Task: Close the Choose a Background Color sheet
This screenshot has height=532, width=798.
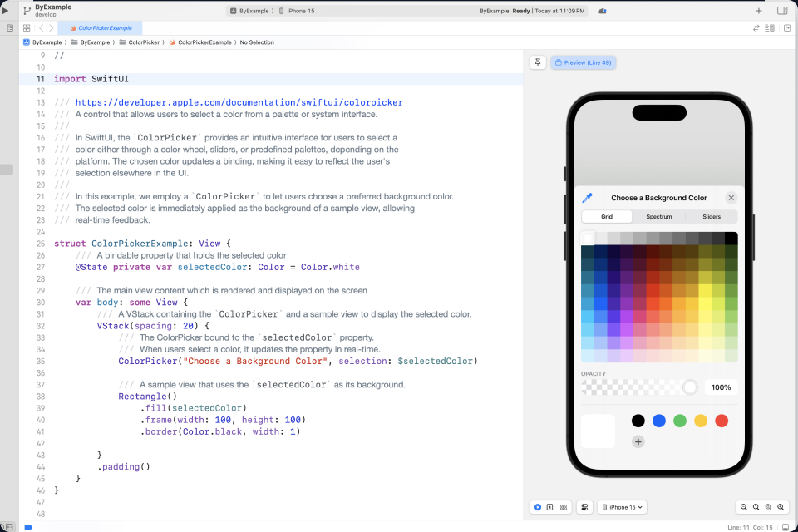Action: coord(731,198)
